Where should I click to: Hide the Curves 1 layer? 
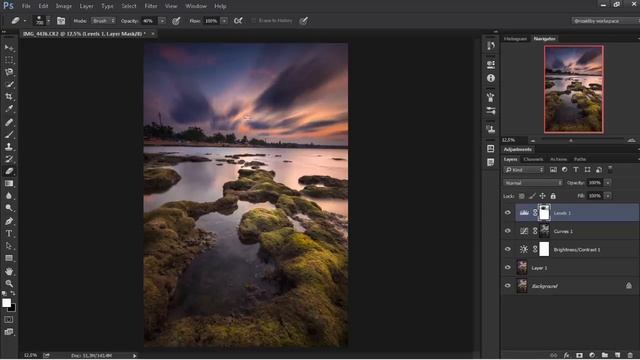pyautogui.click(x=508, y=231)
